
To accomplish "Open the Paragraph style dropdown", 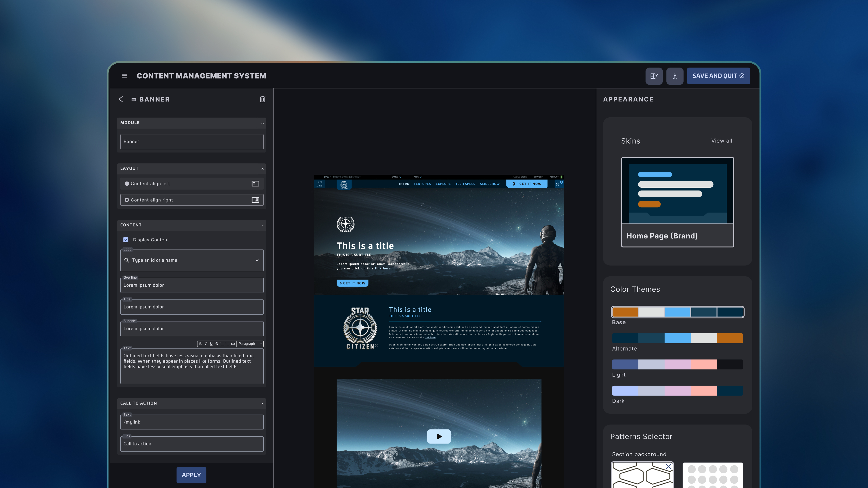I will tap(250, 344).
